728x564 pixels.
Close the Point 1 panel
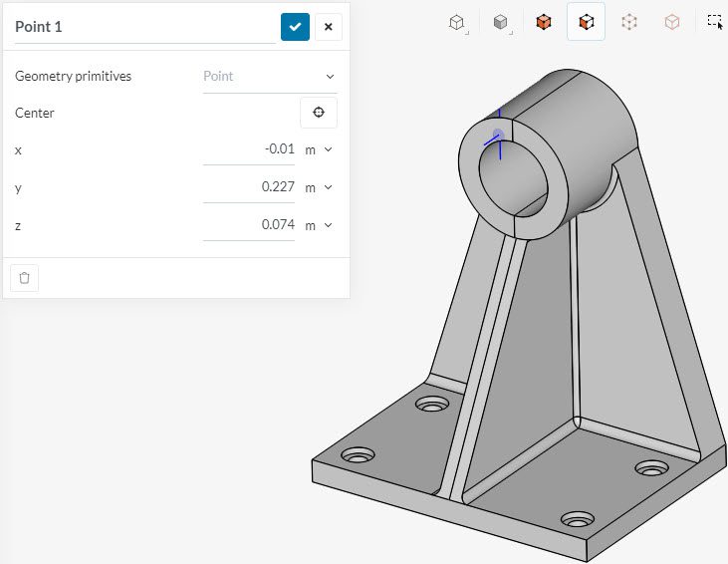(329, 27)
